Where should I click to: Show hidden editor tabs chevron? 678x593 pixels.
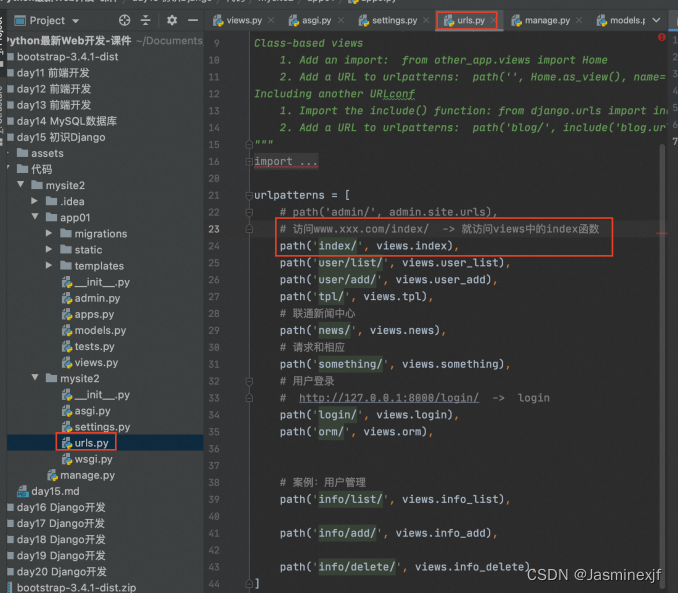coord(656,20)
